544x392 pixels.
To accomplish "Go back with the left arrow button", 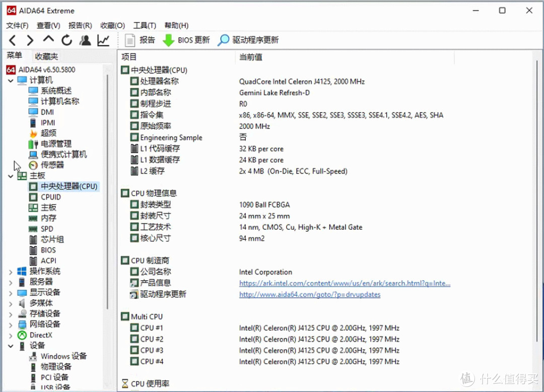I will click(x=13, y=41).
